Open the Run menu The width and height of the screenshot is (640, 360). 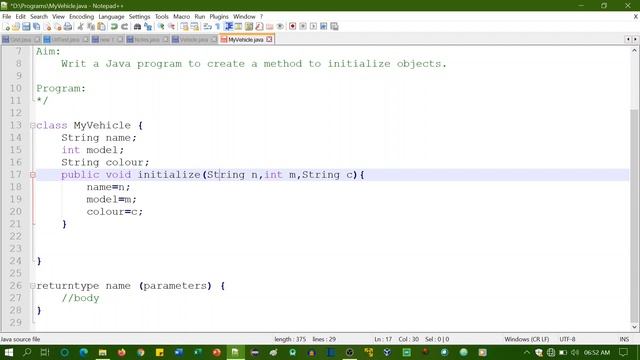click(200, 17)
